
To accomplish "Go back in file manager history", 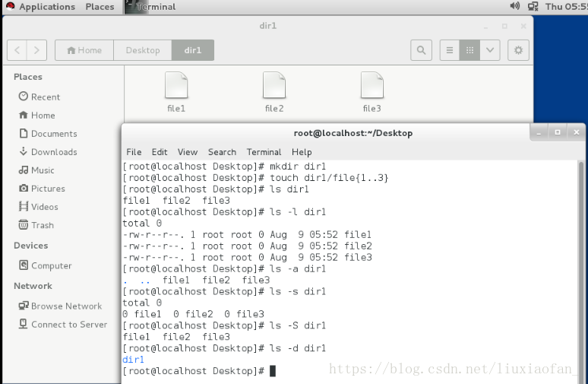I will (17, 50).
